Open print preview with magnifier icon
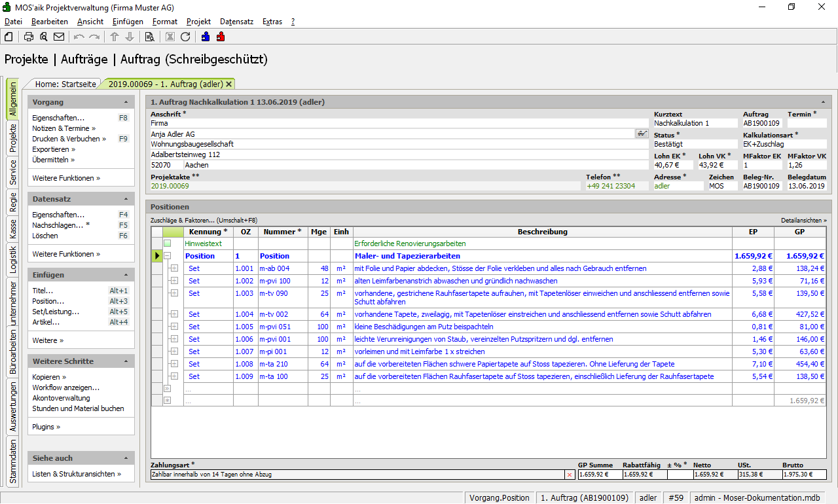Image resolution: width=838 pixels, height=504 pixels. coord(44,37)
